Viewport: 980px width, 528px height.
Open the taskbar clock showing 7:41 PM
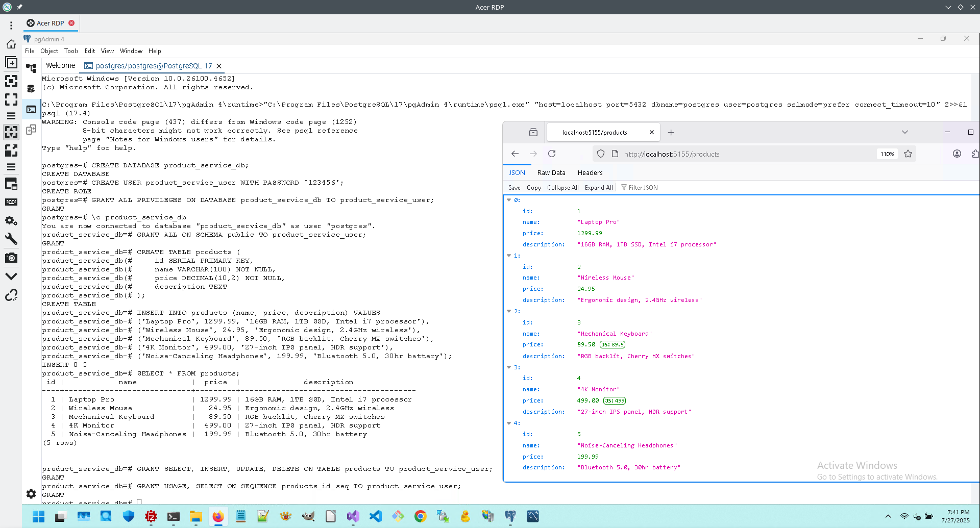[x=955, y=516]
